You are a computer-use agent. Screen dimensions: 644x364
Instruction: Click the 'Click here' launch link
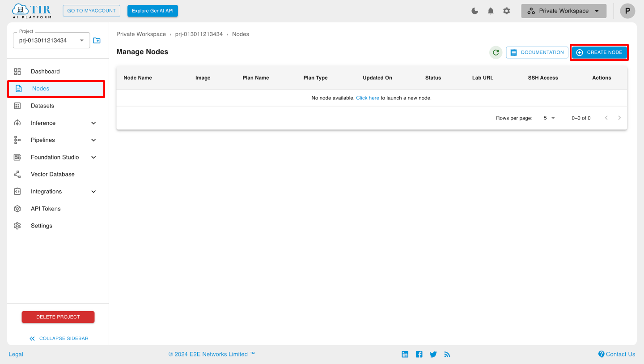pyautogui.click(x=368, y=98)
